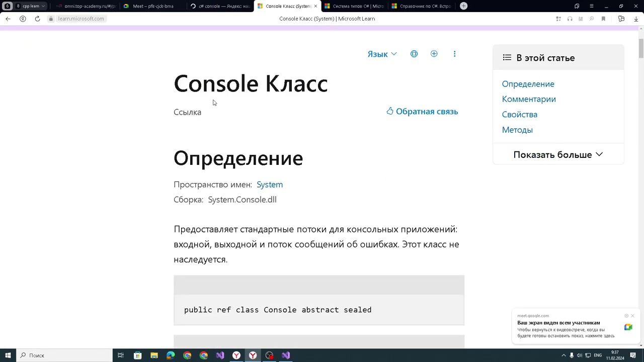Click the padlock site security icon
The width and height of the screenshot is (644, 362).
[51, 19]
